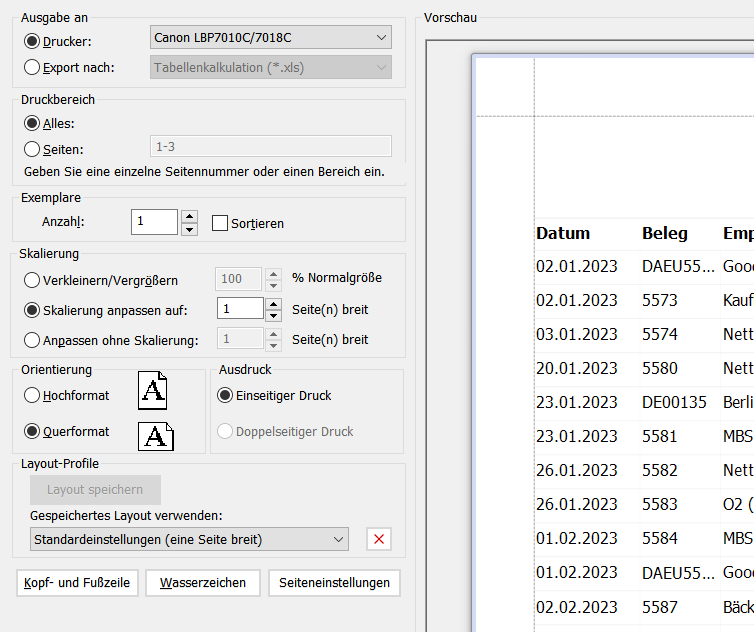This screenshot has width=754, height=632.
Task: Click preview Beleg cell 5580
Action: pyautogui.click(x=660, y=368)
